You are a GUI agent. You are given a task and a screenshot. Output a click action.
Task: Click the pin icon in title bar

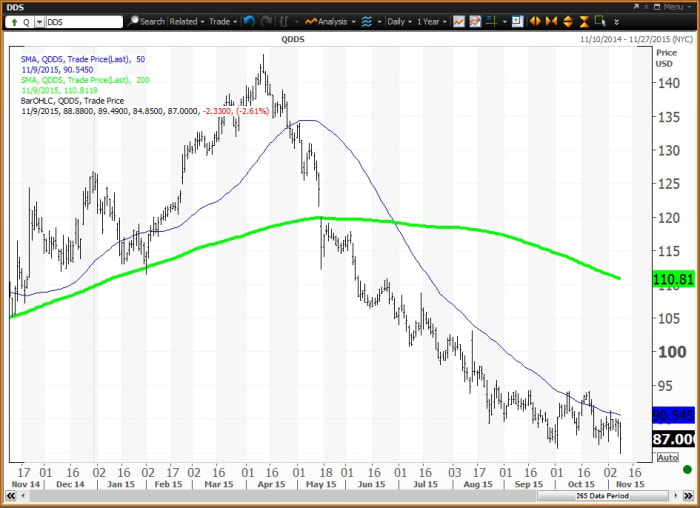pos(646,7)
